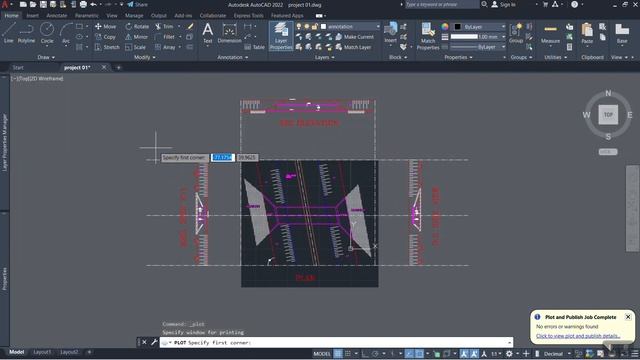Viewport: 640px width, 360px height.
Task: Click the Share button
Action: pos(137,4)
